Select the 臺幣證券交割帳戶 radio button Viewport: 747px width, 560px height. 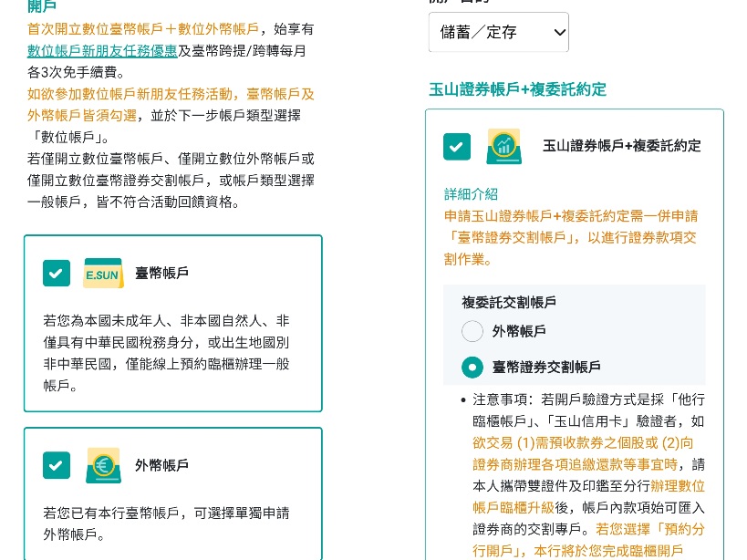pyautogui.click(x=472, y=368)
